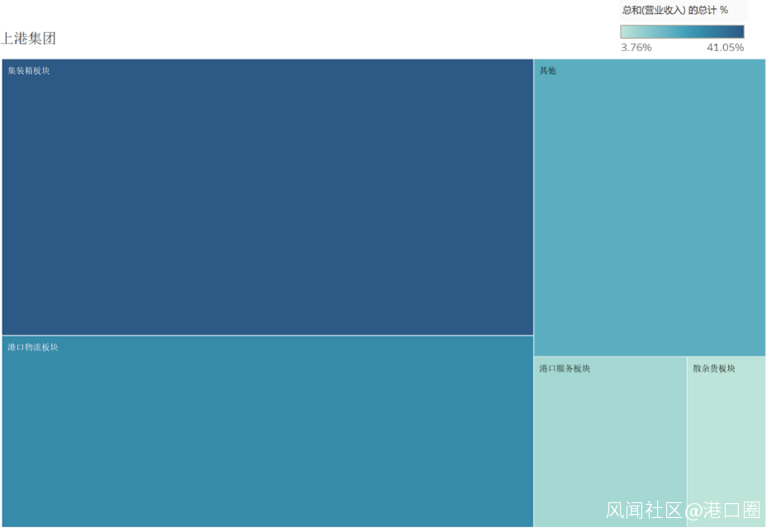This screenshot has height=532, width=771.
Task: Select the 集装箱板块 treemap block
Action: (x=267, y=197)
